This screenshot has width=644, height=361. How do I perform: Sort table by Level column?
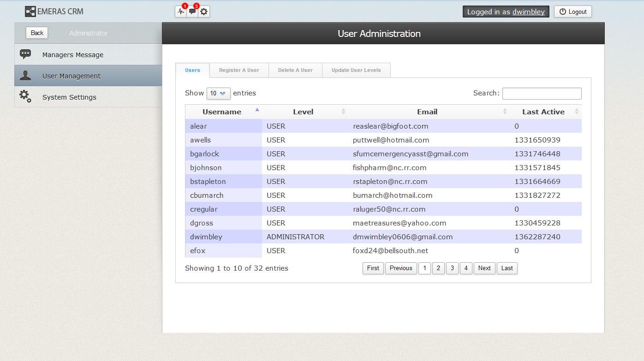click(303, 112)
